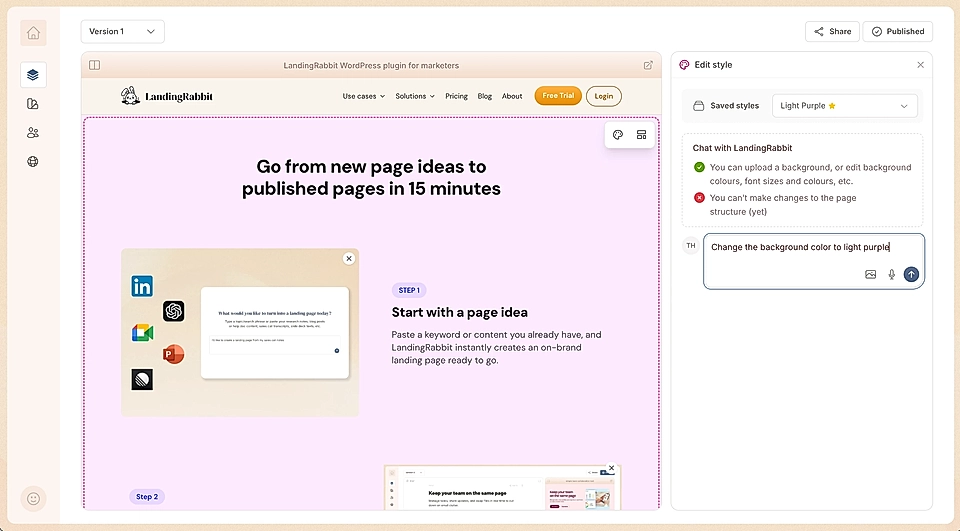Viewport: 960px width, 531px height.
Task: Click the Saved styles box icon
Action: pos(698,106)
